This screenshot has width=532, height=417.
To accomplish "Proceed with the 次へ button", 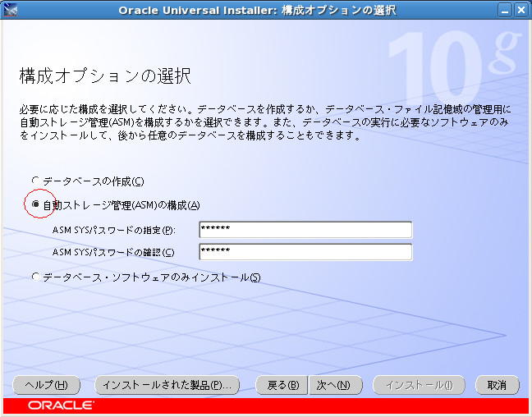I will [x=335, y=385].
